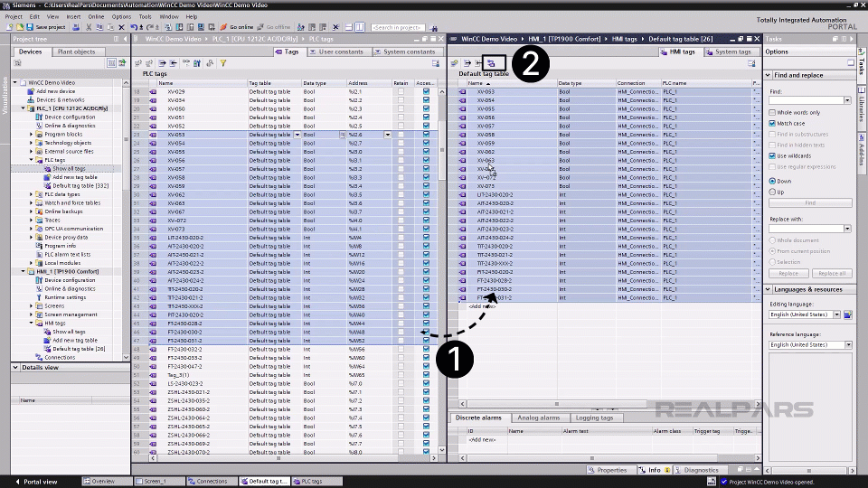Click the PLC tags table vertical scrollbar

point(442,270)
